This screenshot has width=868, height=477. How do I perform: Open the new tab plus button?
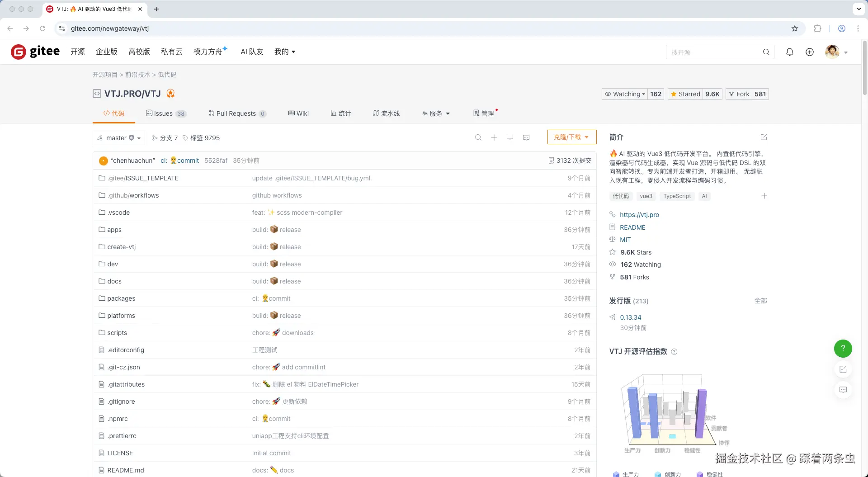click(x=156, y=9)
